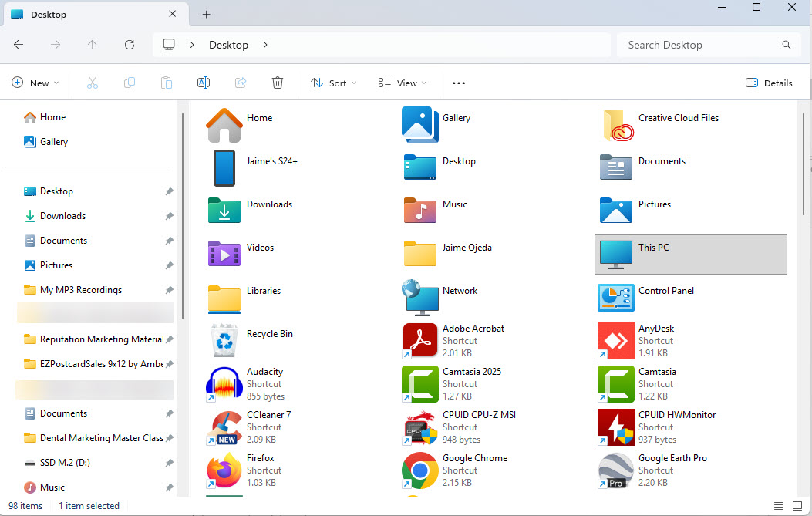Open the Sort dropdown menu
This screenshot has height=516, width=812.
(334, 83)
